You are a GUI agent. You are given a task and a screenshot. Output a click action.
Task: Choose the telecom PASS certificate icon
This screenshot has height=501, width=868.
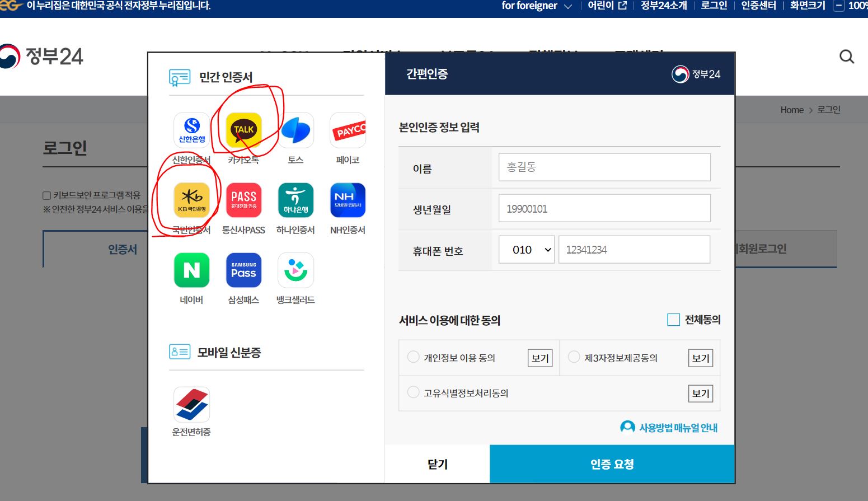(243, 200)
